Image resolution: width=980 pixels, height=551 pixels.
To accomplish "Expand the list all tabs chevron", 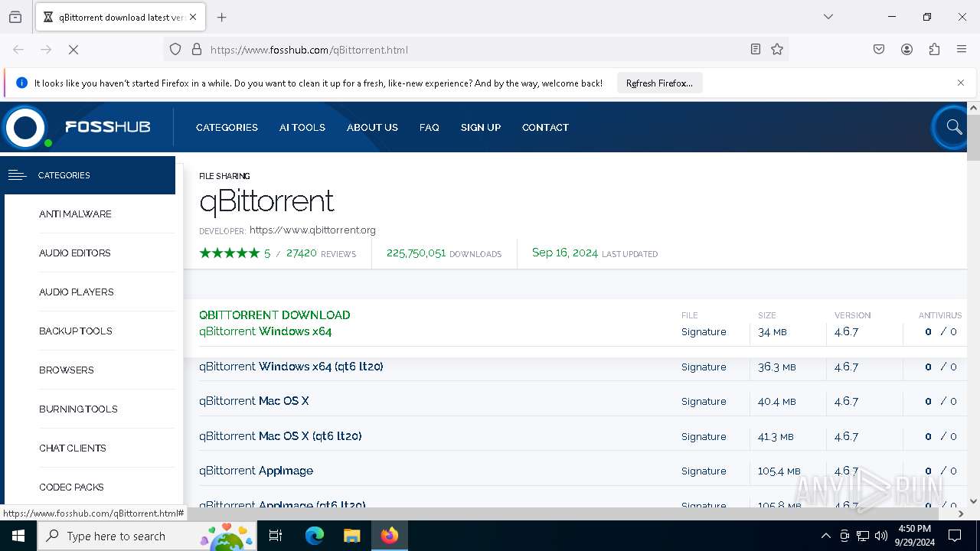I will [828, 17].
